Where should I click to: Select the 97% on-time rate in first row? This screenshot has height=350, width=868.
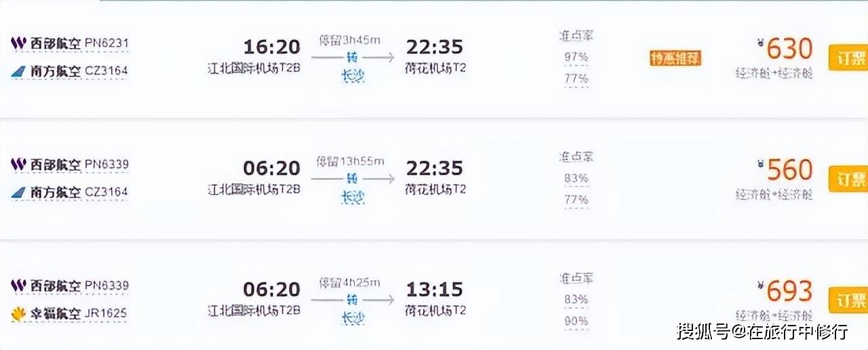pyautogui.click(x=576, y=57)
